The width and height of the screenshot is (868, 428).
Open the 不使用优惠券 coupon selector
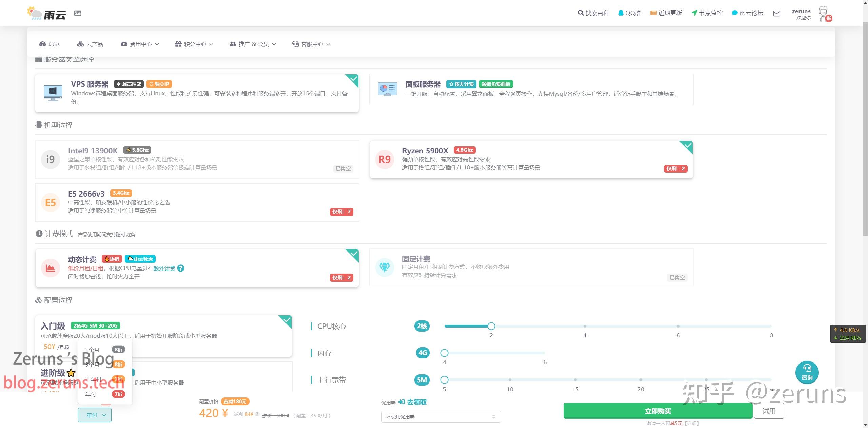coord(441,416)
